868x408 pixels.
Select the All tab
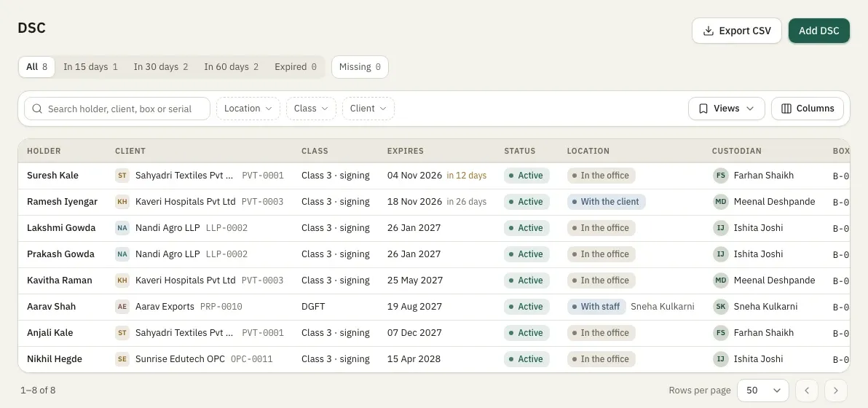click(x=36, y=67)
